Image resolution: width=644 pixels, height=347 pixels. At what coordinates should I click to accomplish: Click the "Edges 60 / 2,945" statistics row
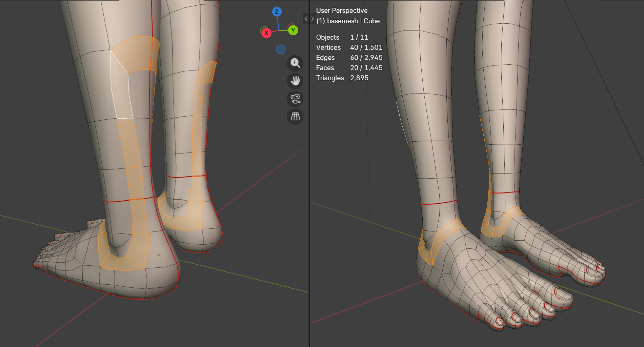pyautogui.click(x=349, y=58)
